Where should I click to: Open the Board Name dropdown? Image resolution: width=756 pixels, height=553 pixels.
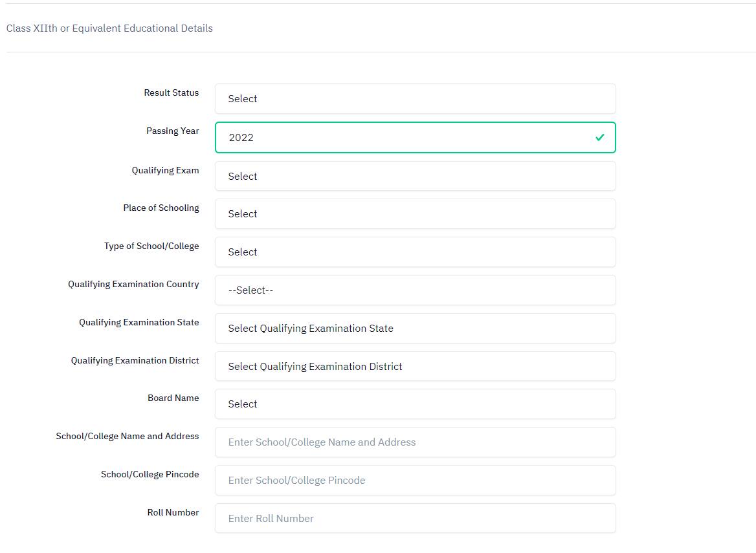point(415,404)
